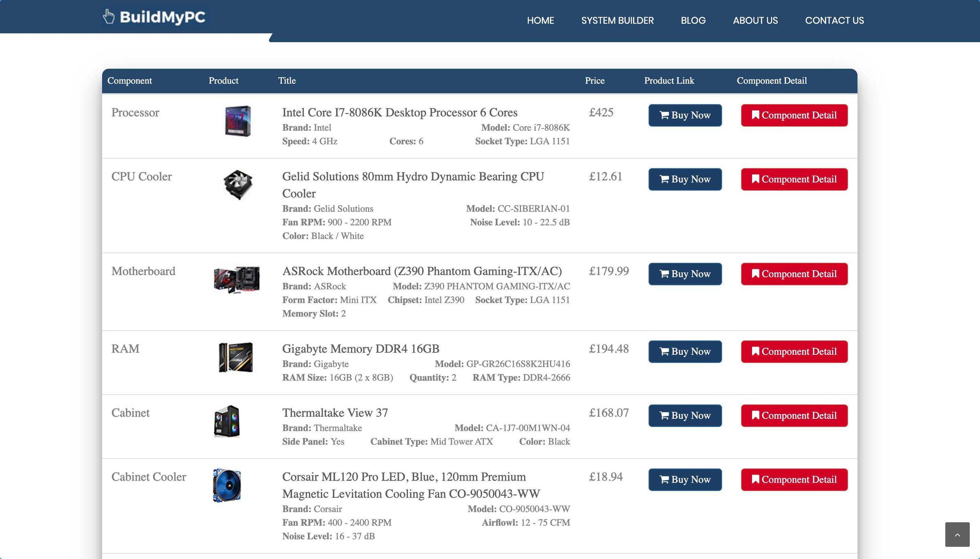Click the Component Detail bookmark icon for Cabinet

tap(755, 416)
